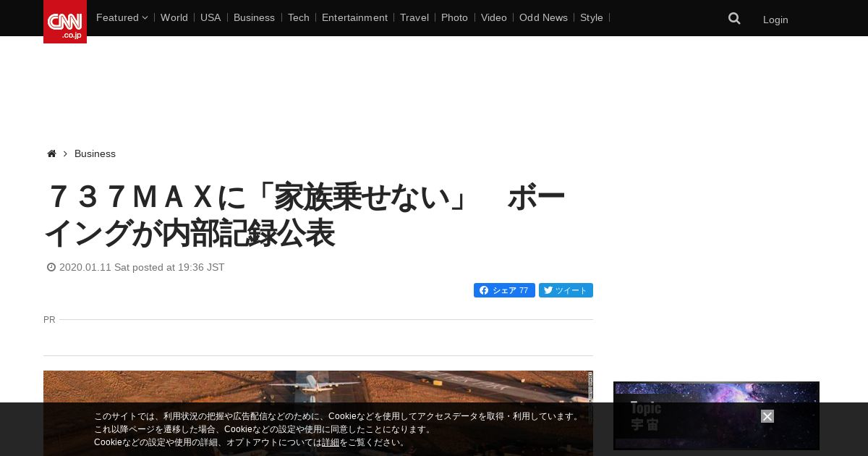This screenshot has width=868, height=456.
Task: Click the article headline text
Action: coord(304,215)
